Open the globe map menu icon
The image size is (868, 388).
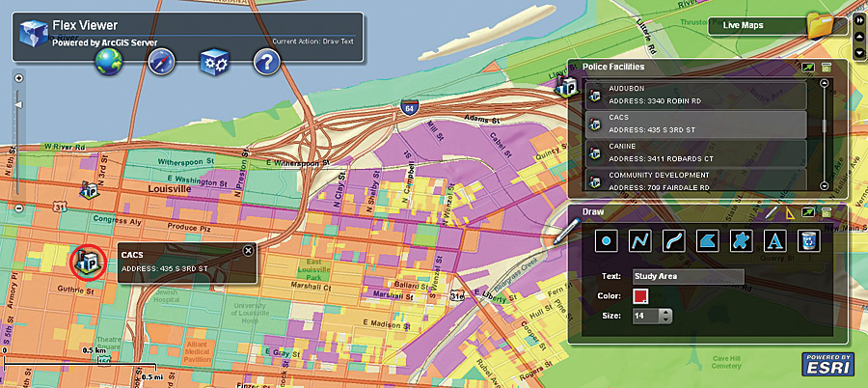[x=109, y=62]
